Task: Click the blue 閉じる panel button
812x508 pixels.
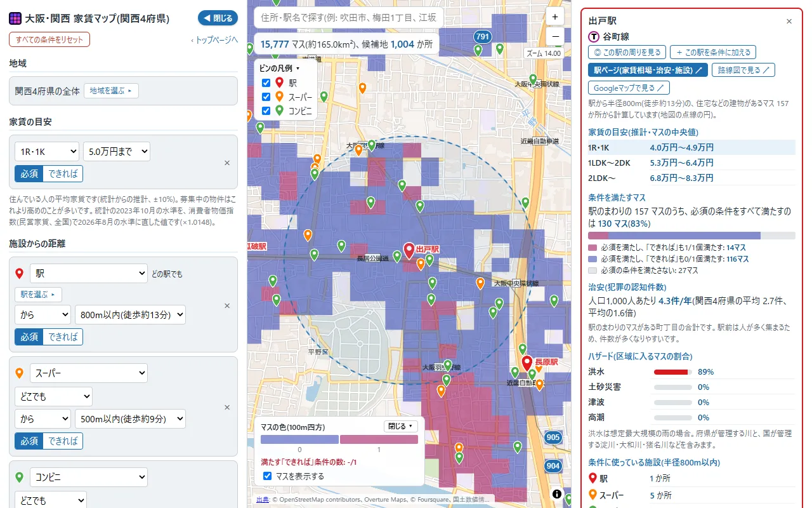Action: click(218, 18)
